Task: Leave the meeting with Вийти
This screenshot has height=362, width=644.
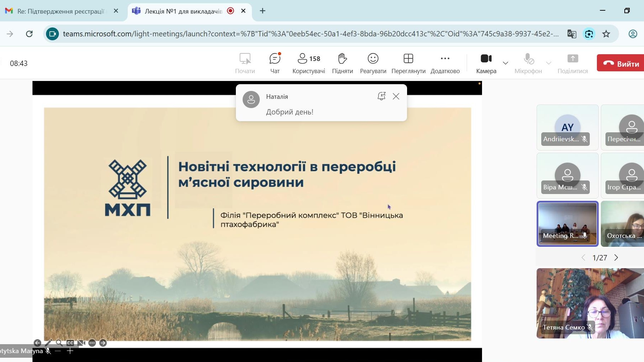Action: [x=621, y=63]
